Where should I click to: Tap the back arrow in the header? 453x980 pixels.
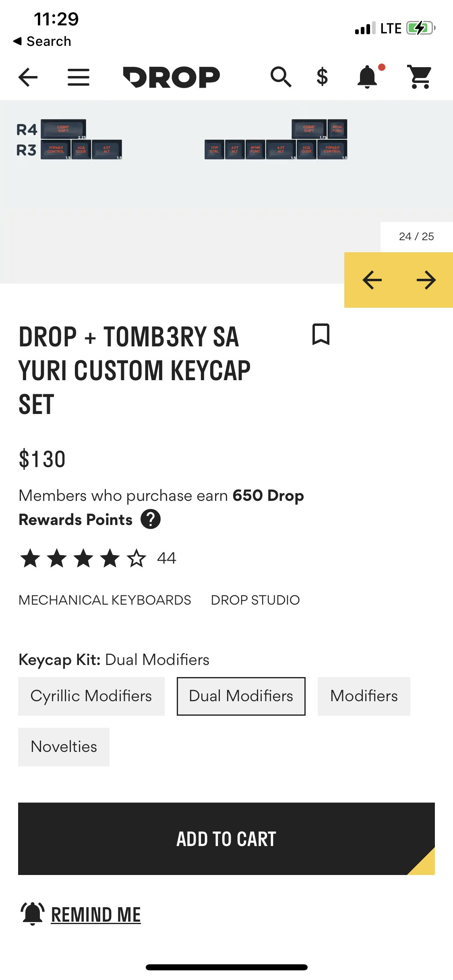(28, 77)
